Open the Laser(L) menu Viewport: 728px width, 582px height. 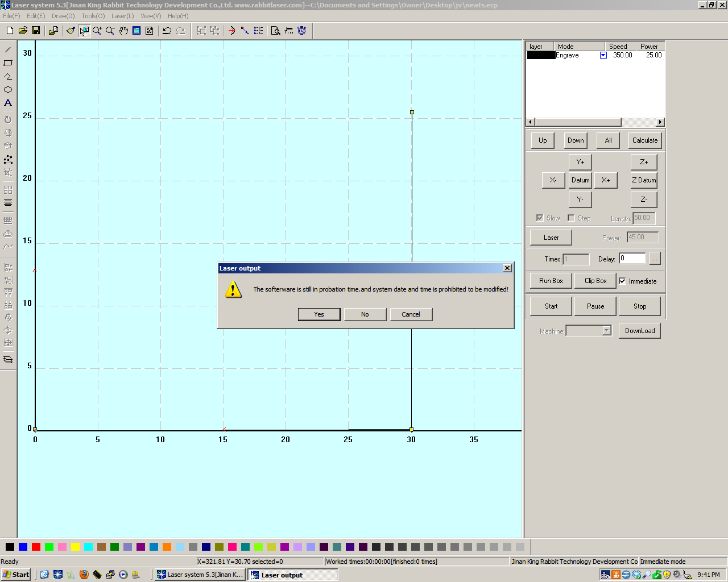122,16
